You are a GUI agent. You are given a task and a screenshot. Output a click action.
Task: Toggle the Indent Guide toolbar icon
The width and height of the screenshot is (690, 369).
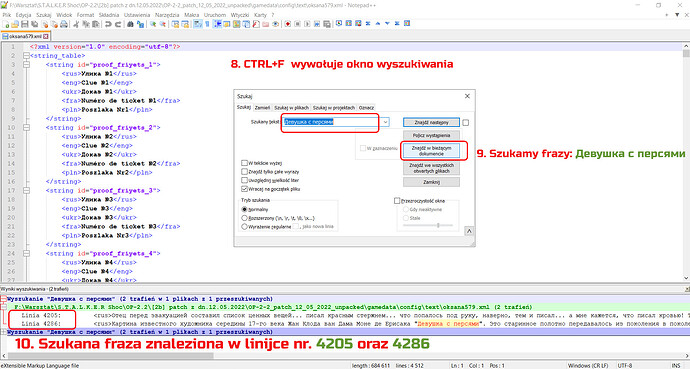(x=217, y=24)
